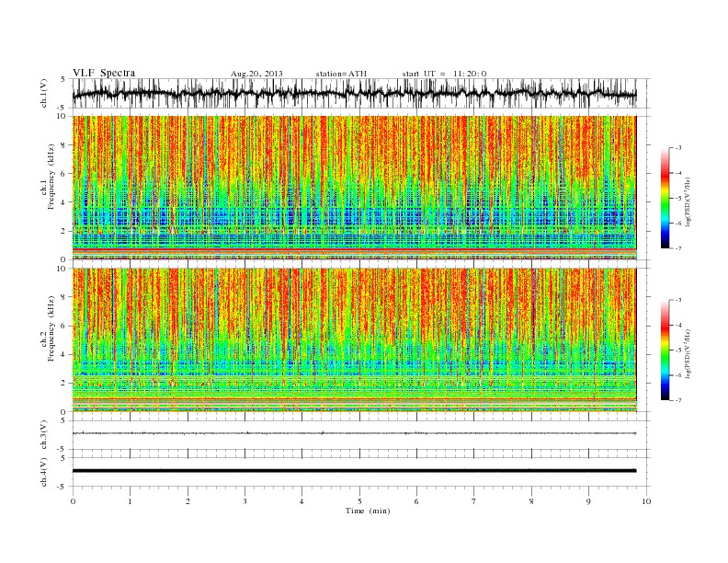Screen dimensions: 728x563
Task: Click inside the ch.1 spectrogram panel
Action: point(354,188)
